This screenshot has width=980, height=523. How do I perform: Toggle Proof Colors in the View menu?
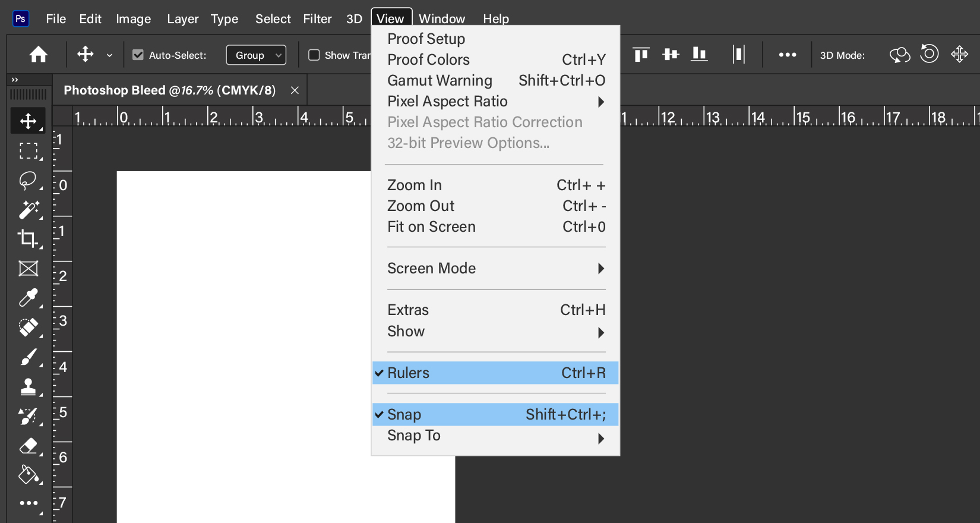[x=495, y=59]
